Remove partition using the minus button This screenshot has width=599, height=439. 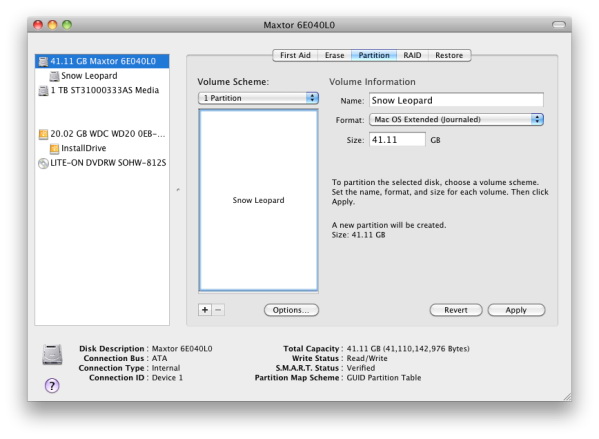[x=218, y=310]
